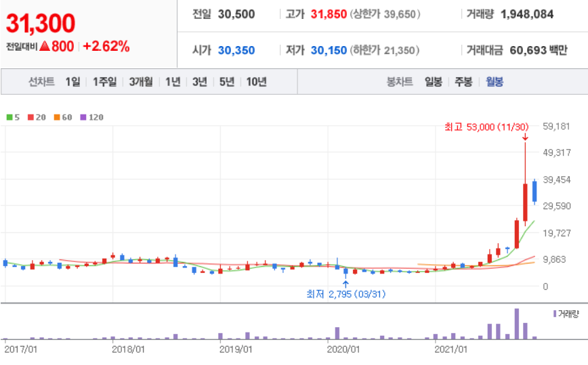The height and width of the screenshot is (365, 588).
Task: Click the 최저 2,795 (03/31) marker label
Action: click(345, 294)
